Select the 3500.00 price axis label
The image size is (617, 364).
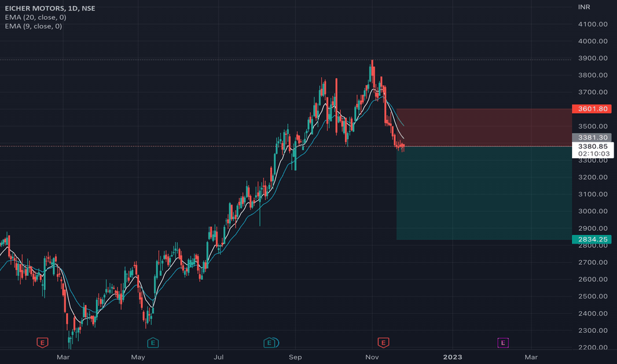click(593, 126)
